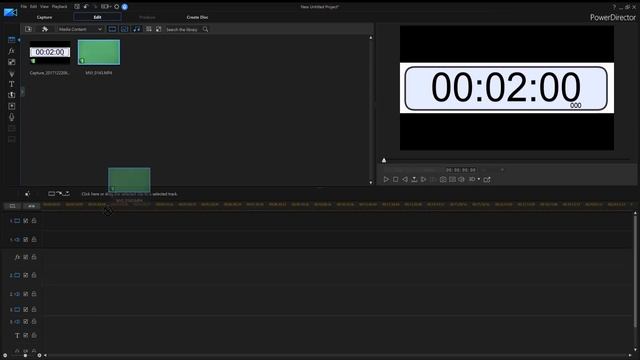Open the PiP Objects Room in sidebar
The image size is (640, 360).
pos(11,62)
